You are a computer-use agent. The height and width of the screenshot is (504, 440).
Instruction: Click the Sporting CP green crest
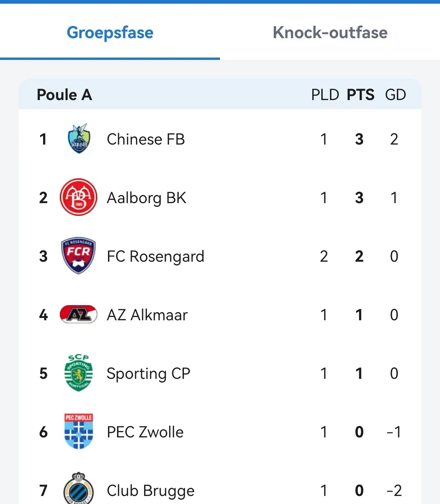click(79, 373)
